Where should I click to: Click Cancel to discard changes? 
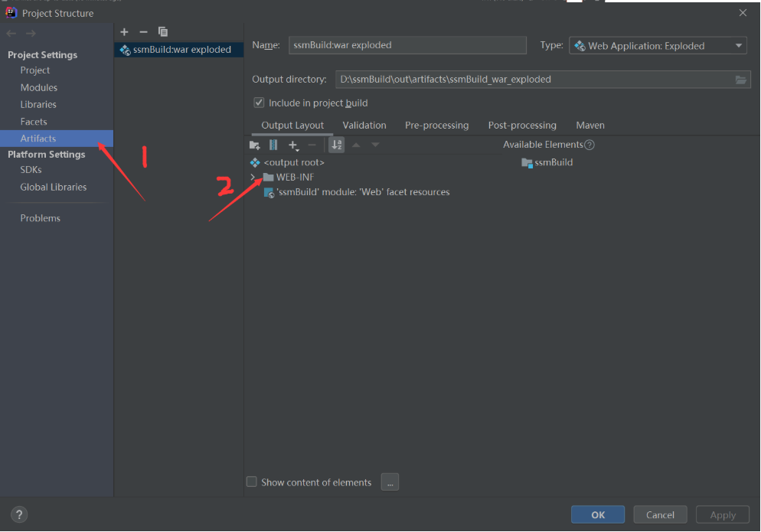[x=659, y=514]
